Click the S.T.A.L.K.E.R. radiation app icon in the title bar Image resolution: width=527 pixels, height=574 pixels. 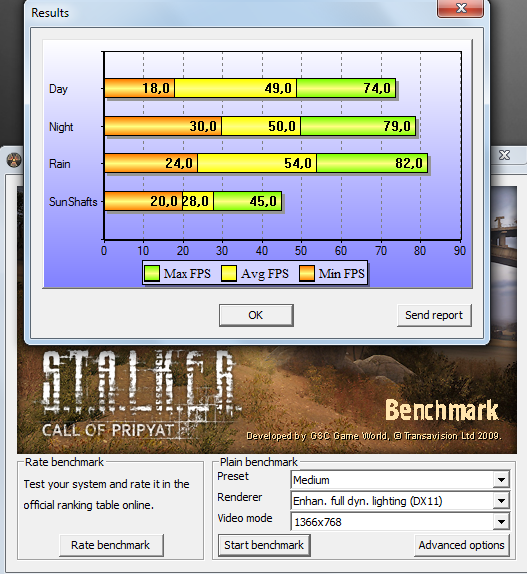coord(14,160)
